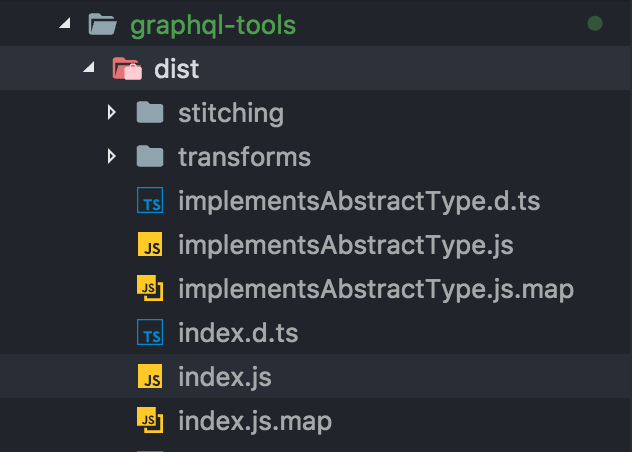Select the stitching folder label
Screen dimensions: 632x452
231,113
